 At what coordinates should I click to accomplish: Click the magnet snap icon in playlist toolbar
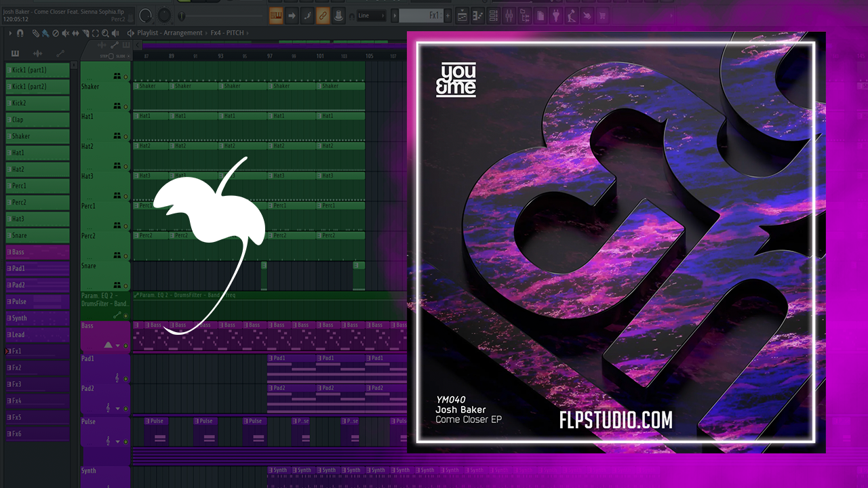(20, 33)
